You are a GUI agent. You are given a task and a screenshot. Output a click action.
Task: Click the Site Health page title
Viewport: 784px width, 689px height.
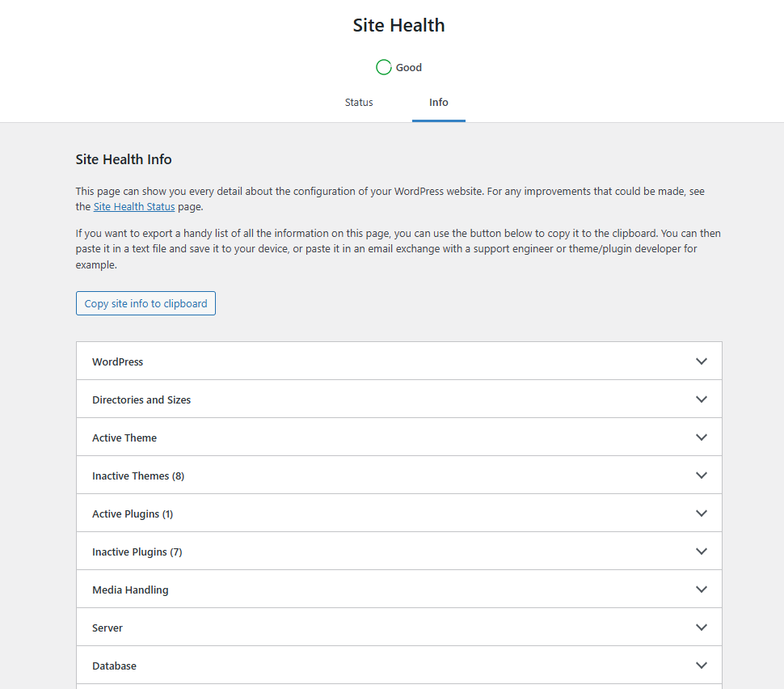[x=398, y=26]
